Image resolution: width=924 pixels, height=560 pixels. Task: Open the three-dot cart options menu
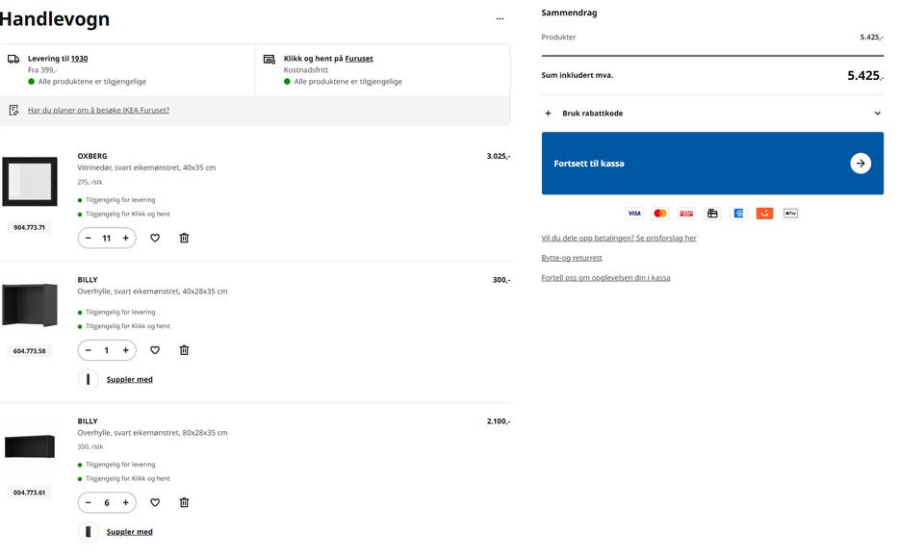[x=500, y=19]
